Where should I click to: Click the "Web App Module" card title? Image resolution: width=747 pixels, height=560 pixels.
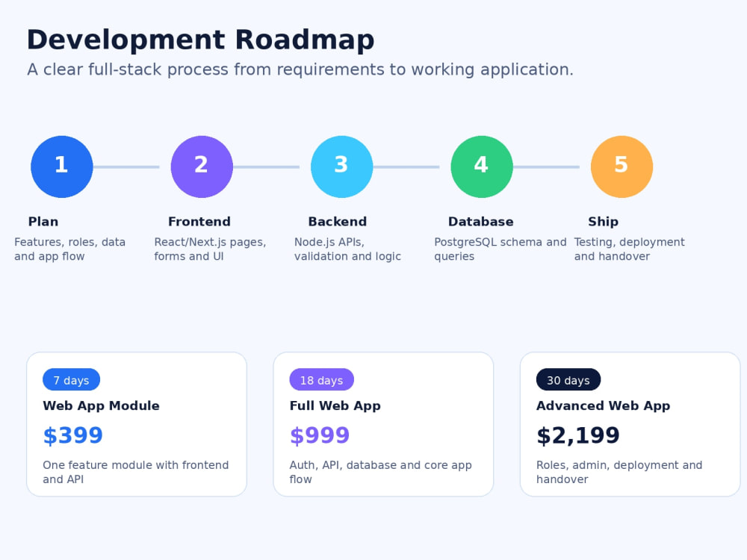coord(101,405)
